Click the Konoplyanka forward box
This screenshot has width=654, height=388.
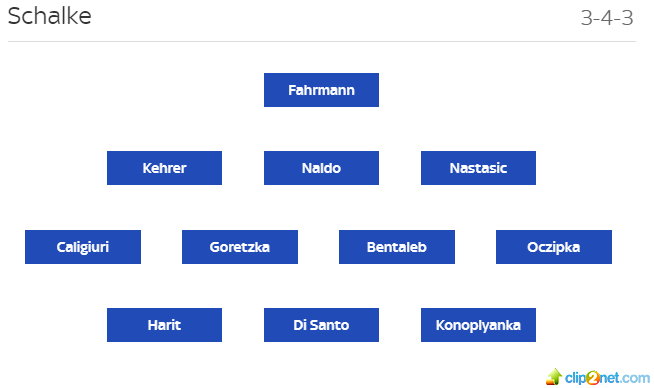pos(478,325)
